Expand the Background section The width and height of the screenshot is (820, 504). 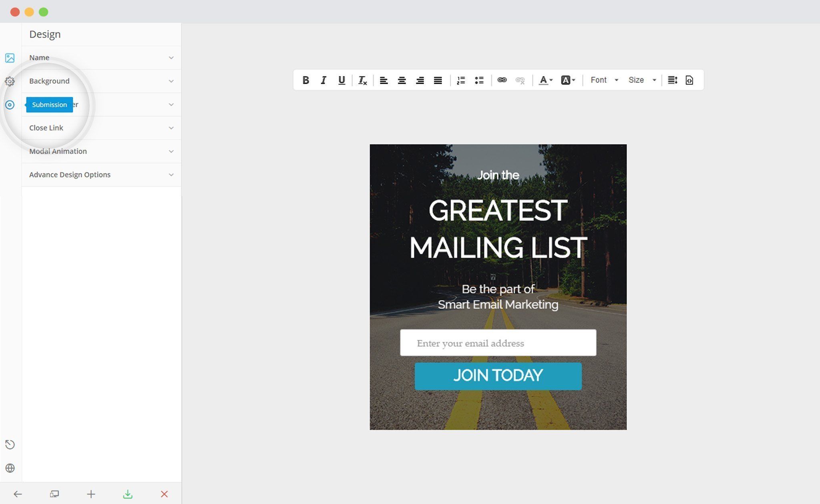click(x=101, y=81)
